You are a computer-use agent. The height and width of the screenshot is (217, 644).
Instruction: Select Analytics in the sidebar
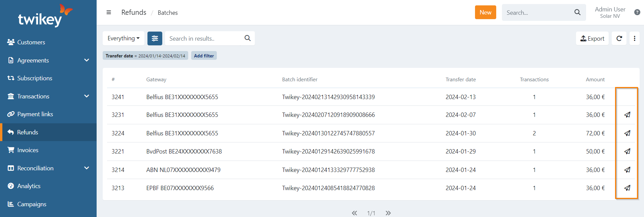click(29, 186)
